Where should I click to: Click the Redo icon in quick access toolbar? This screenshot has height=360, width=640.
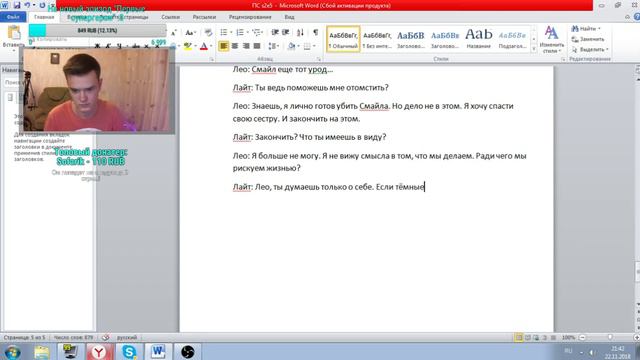(x=42, y=5)
